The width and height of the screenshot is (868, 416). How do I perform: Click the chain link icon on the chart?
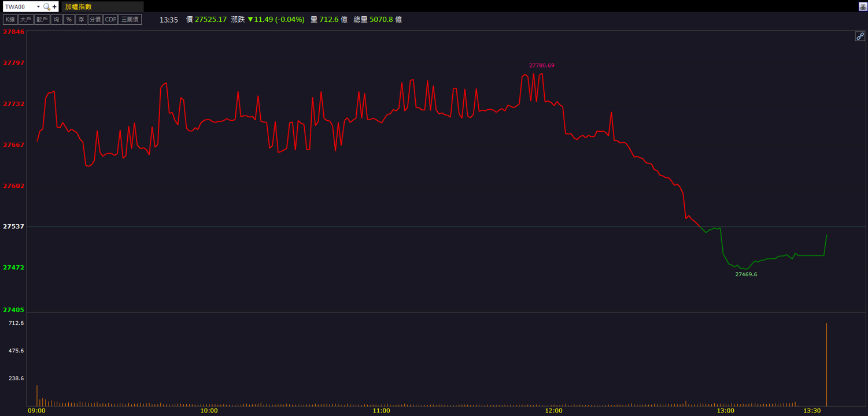tap(860, 36)
